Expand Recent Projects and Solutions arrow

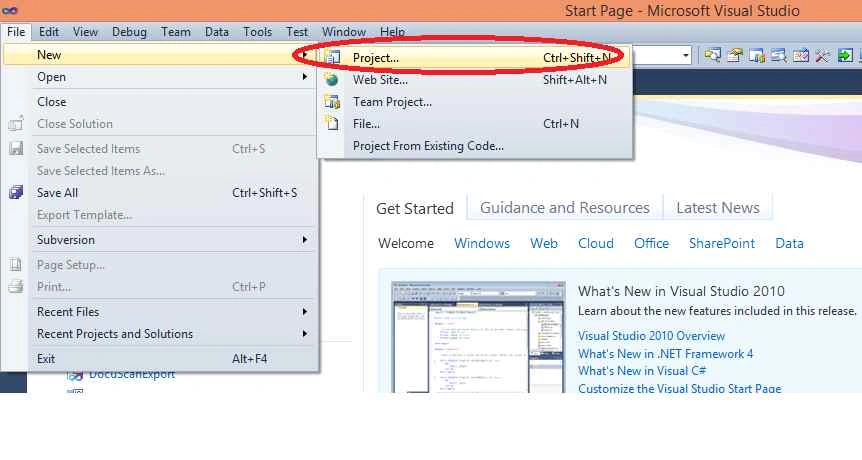(305, 334)
